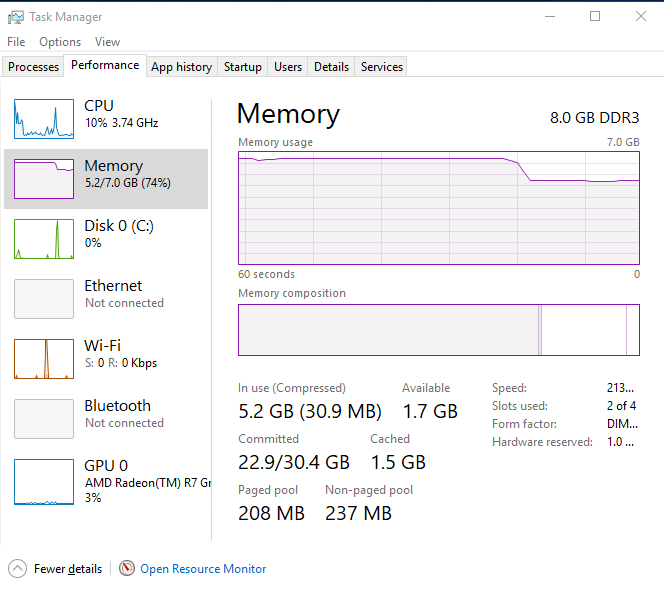Open the Services tab

[382, 67]
